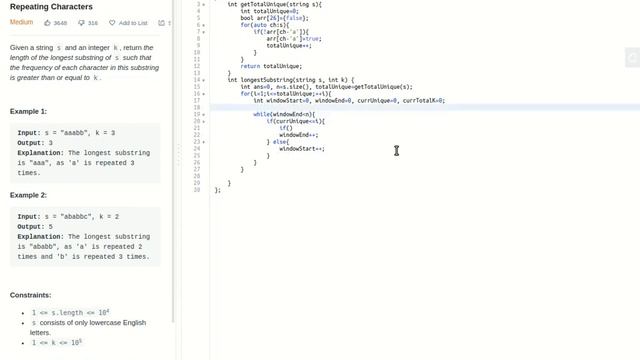Click code line 'return totalUnique;'

click(x=271, y=66)
